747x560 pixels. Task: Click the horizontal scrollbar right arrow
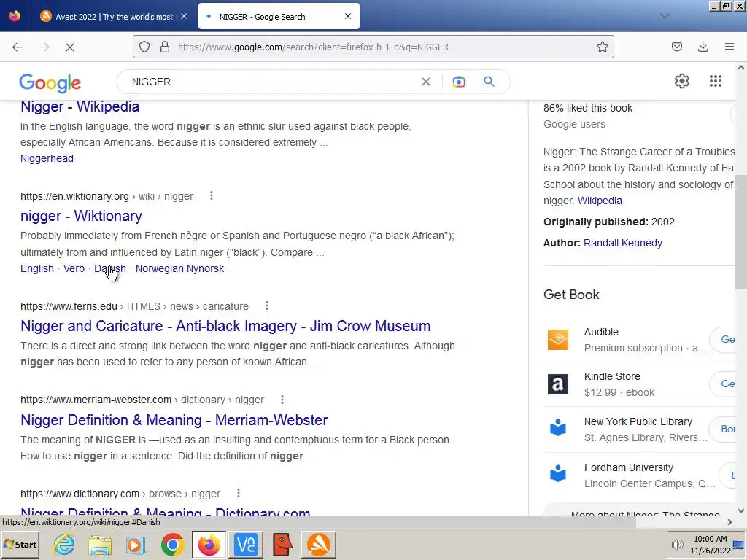pyautogui.click(x=729, y=522)
